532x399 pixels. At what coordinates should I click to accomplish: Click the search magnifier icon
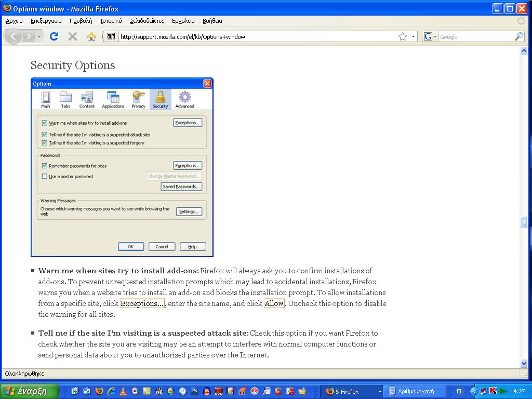click(x=519, y=37)
